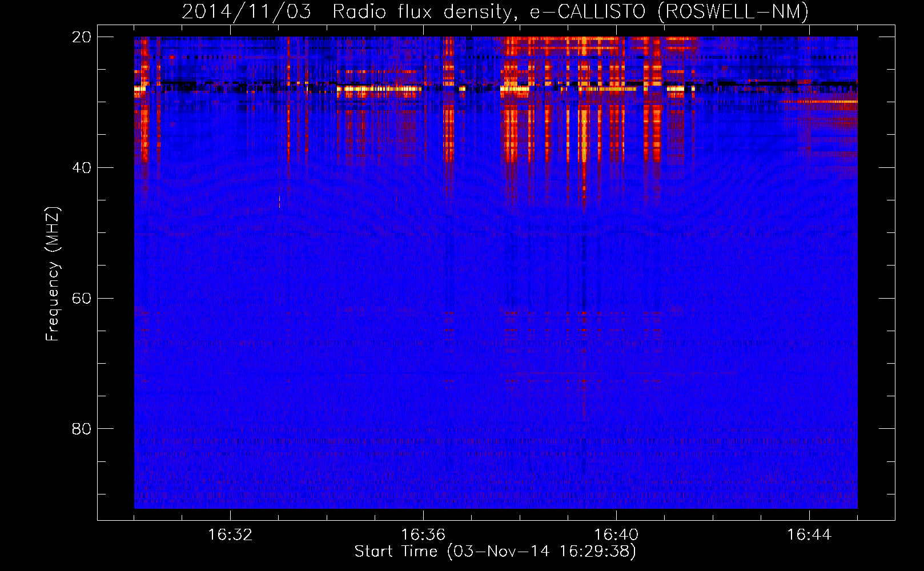Click the 80 frequency tick label
This screenshot has width=924, height=571.
(x=81, y=429)
